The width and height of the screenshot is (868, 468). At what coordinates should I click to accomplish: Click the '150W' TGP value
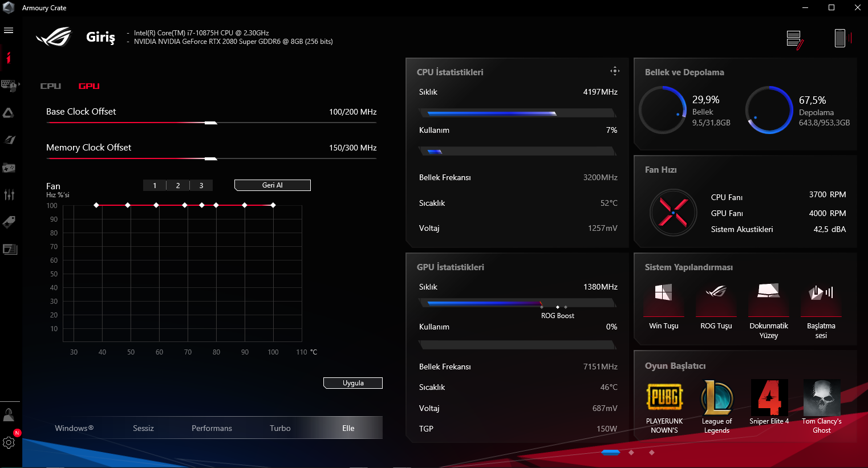pyautogui.click(x=607, y=429)
